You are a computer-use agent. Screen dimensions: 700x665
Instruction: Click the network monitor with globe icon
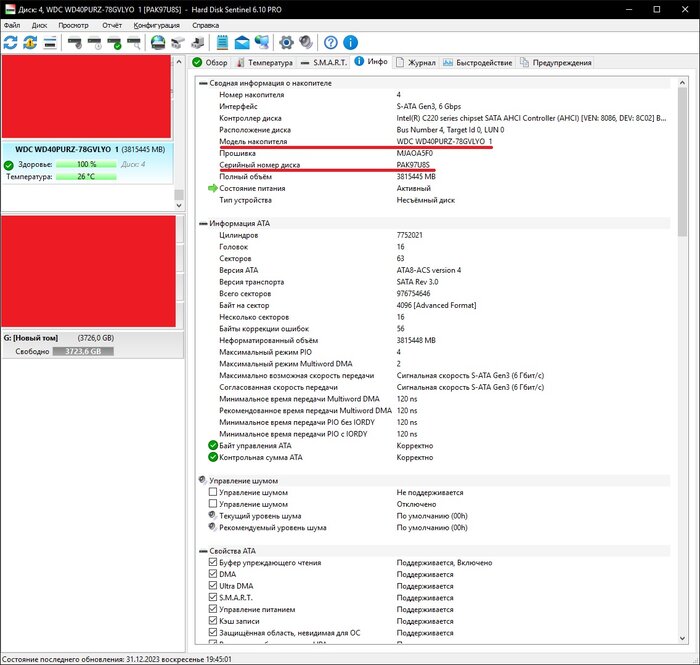coord(262,43)
